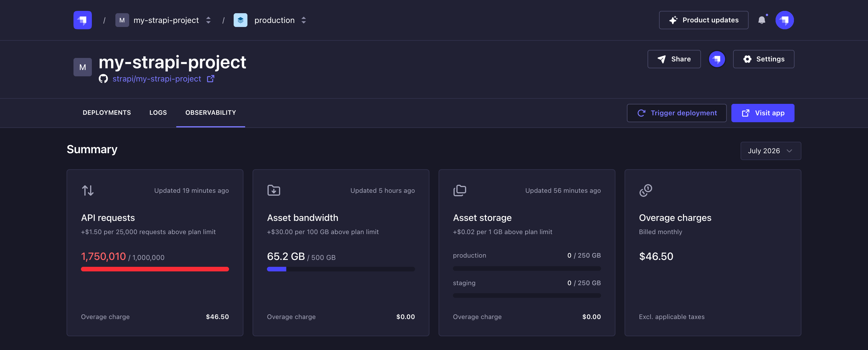Click the production breadcrumb label

(274, 20)
